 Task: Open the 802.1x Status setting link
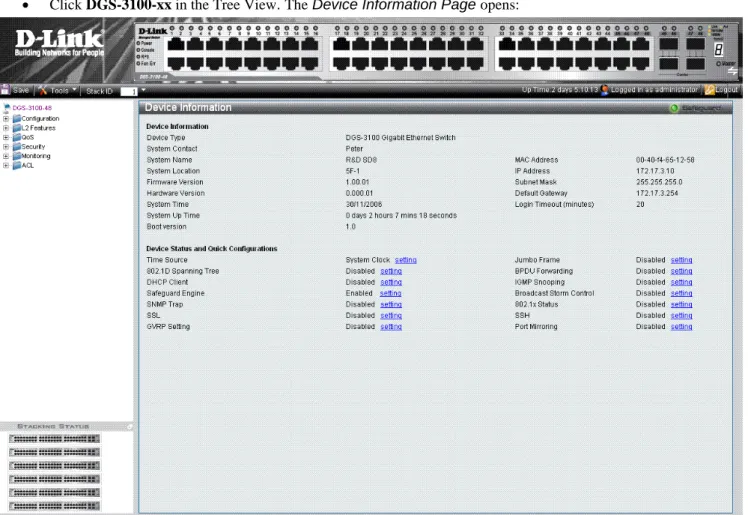(x=681, y=304)
